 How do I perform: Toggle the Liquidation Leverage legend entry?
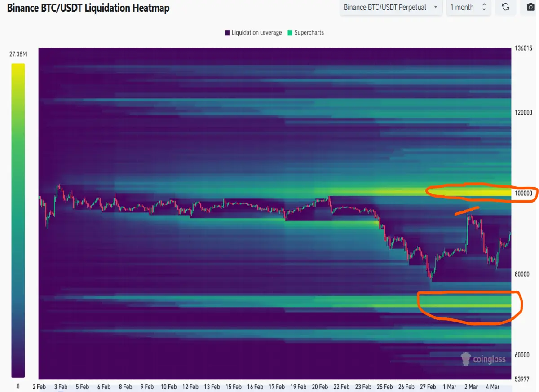point(253,33)
